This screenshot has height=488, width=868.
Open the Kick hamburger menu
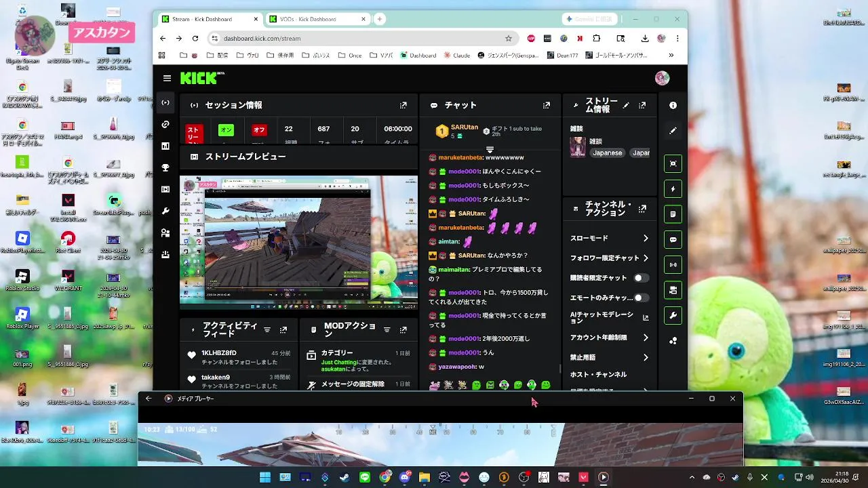click(x=167, y=78)
